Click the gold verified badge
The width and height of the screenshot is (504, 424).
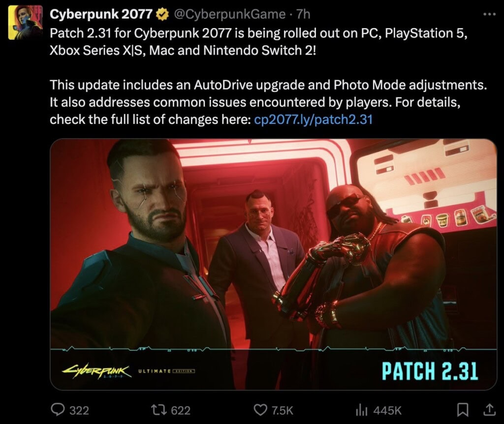point(162,14)
